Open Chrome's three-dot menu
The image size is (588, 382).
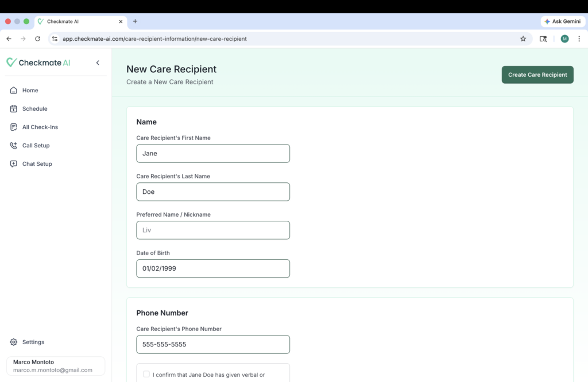pos(579,39)
